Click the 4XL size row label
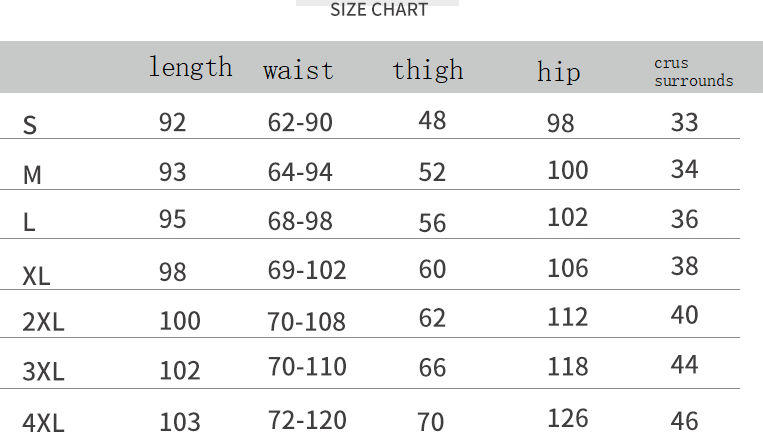The height and width of the screenshot is (441, 763). (x=43, y=423)
